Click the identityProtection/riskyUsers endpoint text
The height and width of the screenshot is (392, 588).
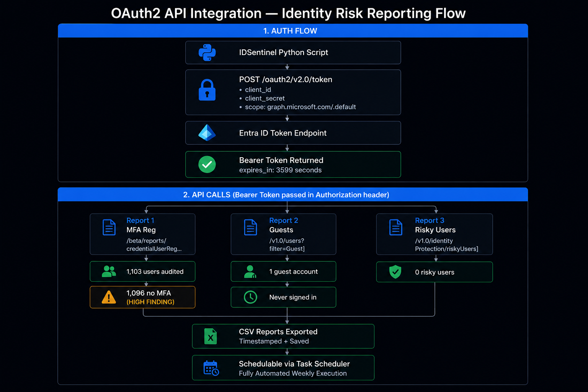[x=447, y=245]
